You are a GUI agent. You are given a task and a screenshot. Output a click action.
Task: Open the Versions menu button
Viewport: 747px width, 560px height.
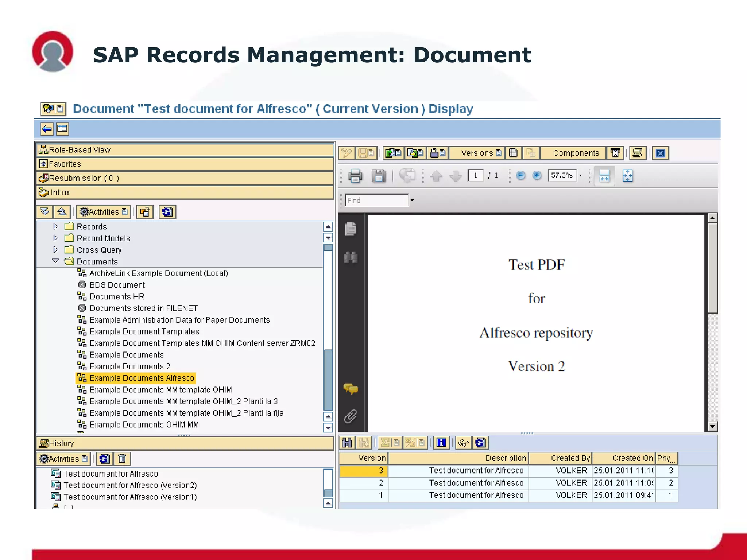click(x=477, y=153)
